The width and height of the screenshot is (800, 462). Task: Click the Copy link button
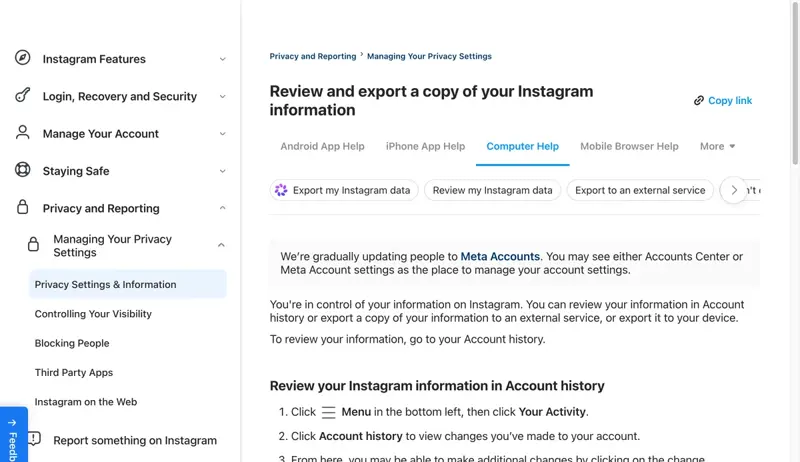(723, 100)
